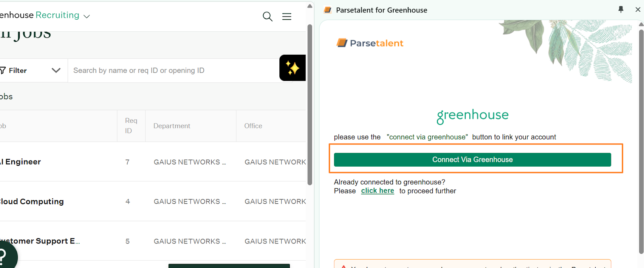Click the Parsetalent logo in the panel
The height and width of the screenshot is (268, 644).
coord(370,43)
